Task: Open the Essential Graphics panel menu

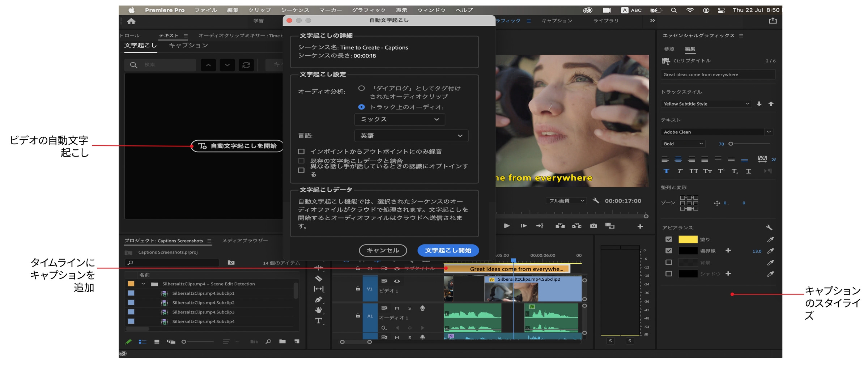Action: click(x=741, y=36)
